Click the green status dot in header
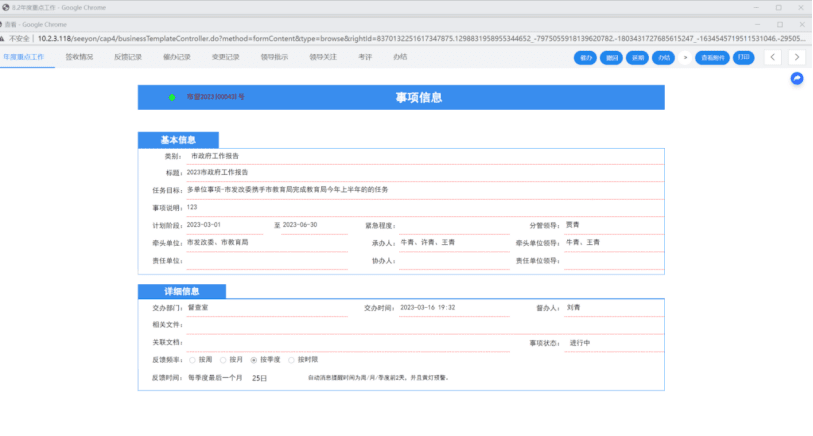The height and width of the screenshot is (436, 813). point(172,97)
